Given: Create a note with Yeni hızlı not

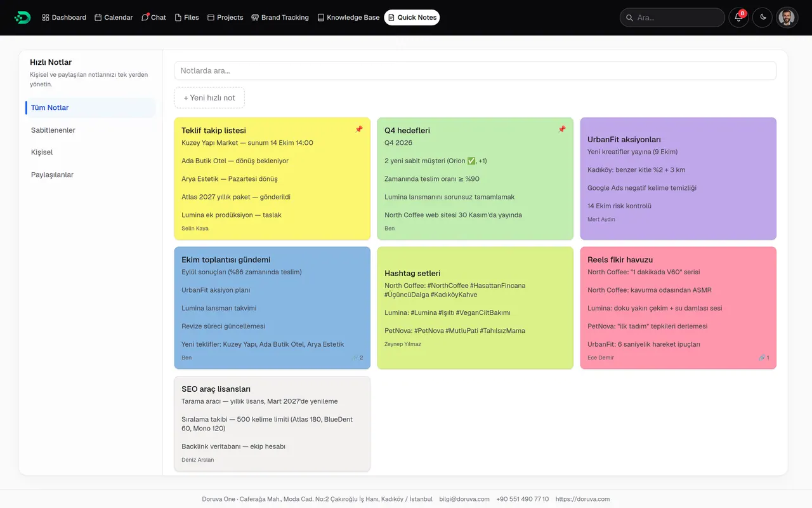Looking at the screenshot, I should [209, 98].
